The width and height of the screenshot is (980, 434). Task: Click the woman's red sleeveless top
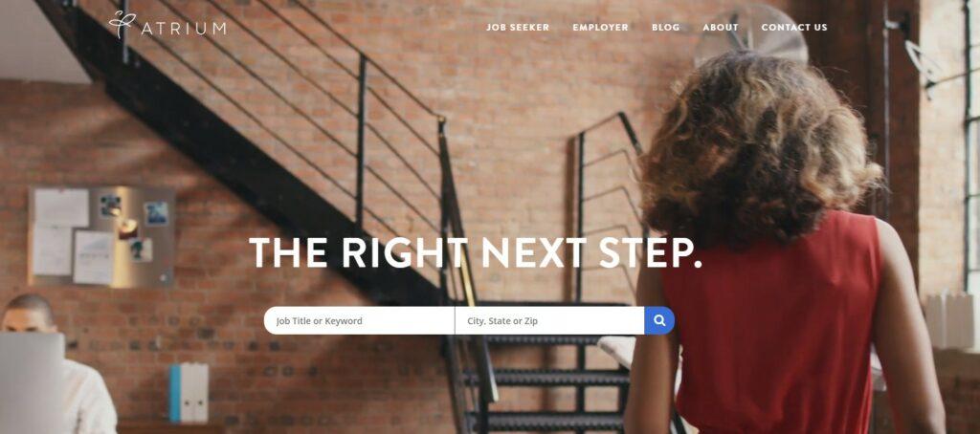point(775,325)
